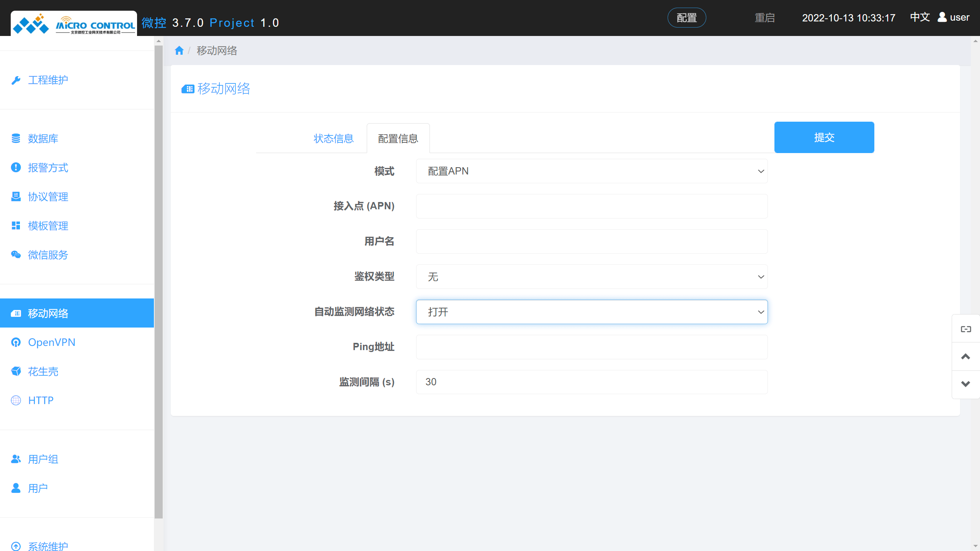Screen dimensions: 980x551
Task: Open 报警方式 via its alert icon
Action: [16, 168]
